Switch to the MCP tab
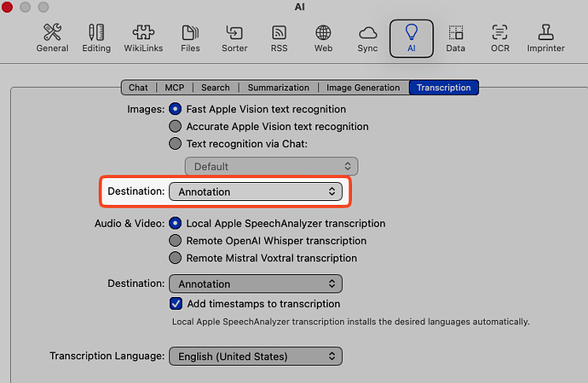588x383 pixels. coord(175,87)
